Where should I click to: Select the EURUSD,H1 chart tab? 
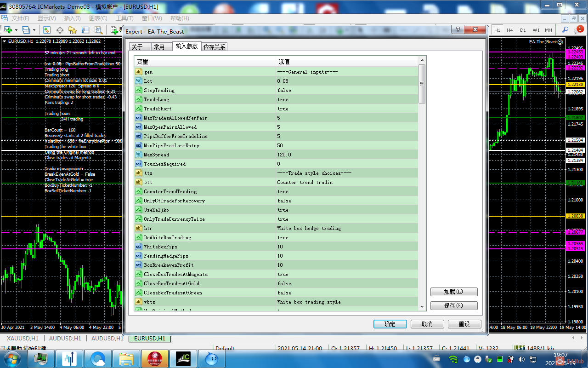[x=150, y=339]
